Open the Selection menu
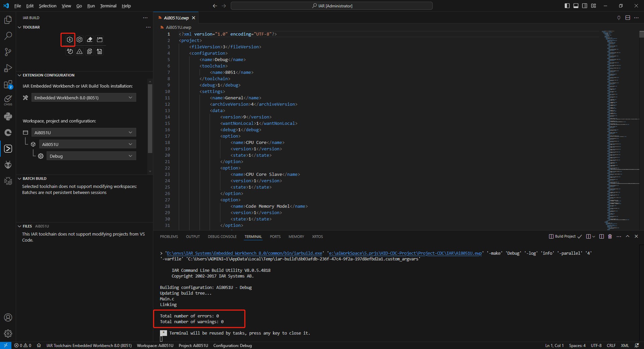Viewport: 644px width, 349px height. (x=48, y=6)
